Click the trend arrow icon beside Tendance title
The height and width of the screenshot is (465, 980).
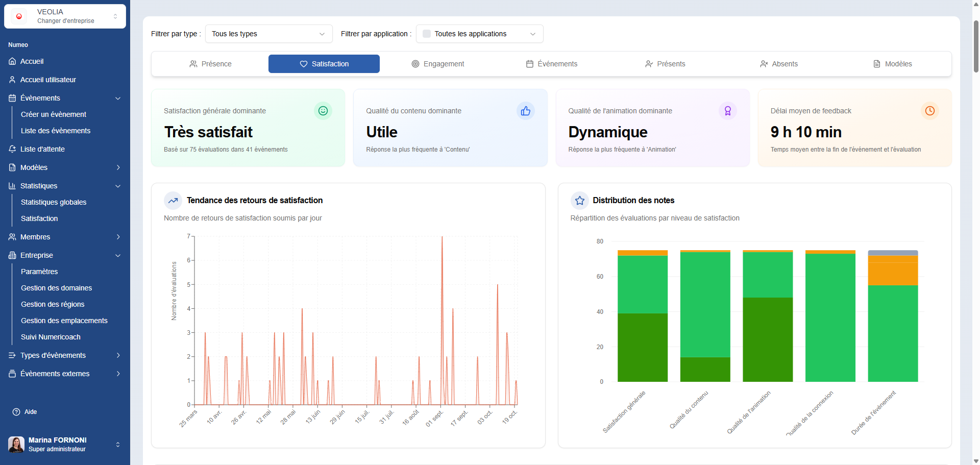coord(173,201)
